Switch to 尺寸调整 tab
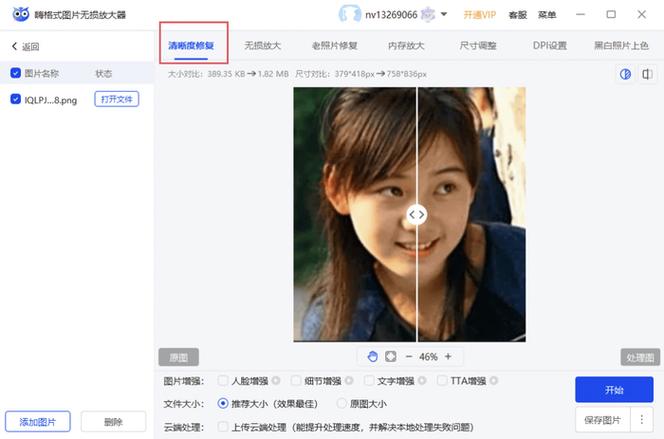Image resolution: width=664 pixels, height=439 pixels. (478, 45)
